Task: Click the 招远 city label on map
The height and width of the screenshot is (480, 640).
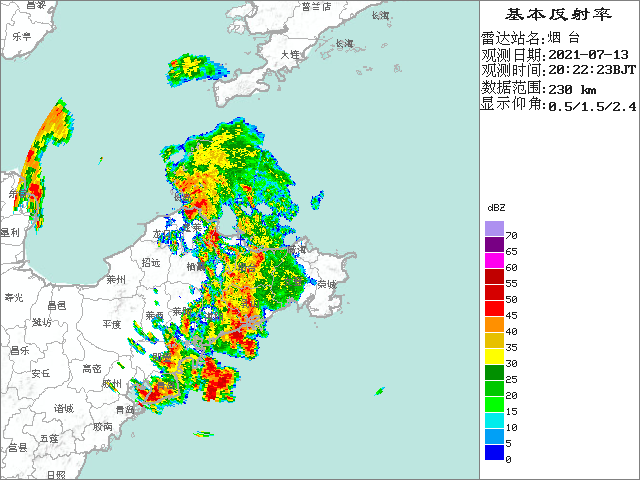Action: click(x=151, y=262)
